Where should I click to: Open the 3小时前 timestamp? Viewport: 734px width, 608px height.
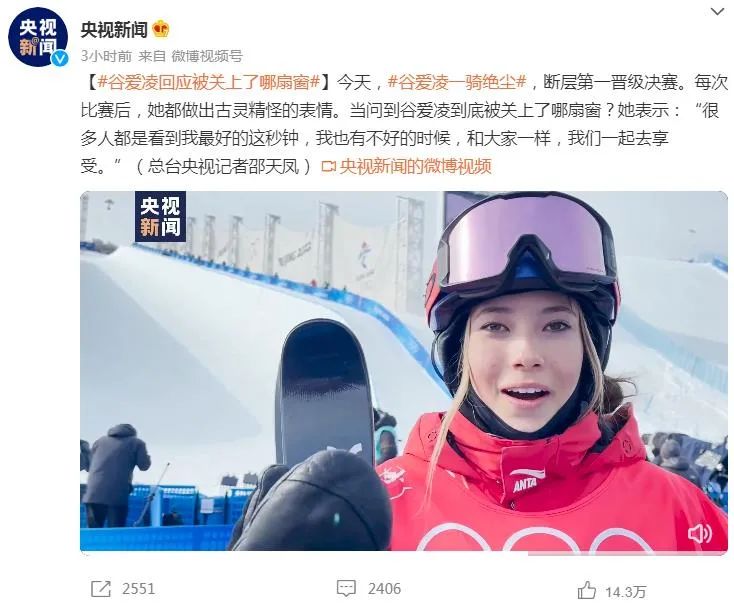pyautogui.click(x=106, y=56)
